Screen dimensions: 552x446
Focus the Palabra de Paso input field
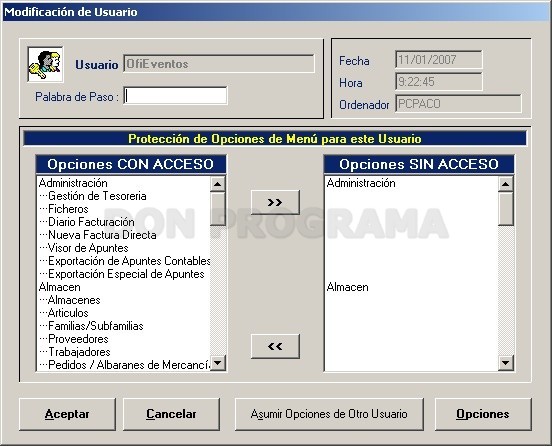pos(175,96)
